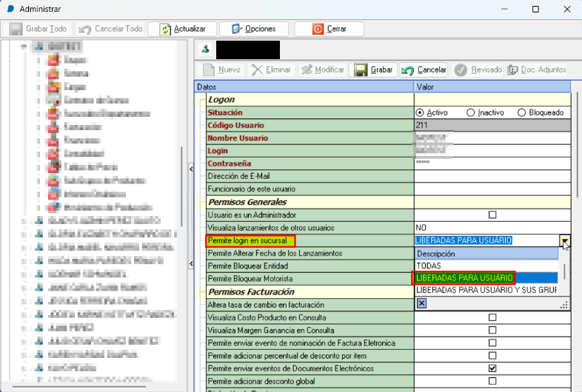Select Altera tasa de cambio en facturación row
The image size is (582, 392).
tap(310, 305)
